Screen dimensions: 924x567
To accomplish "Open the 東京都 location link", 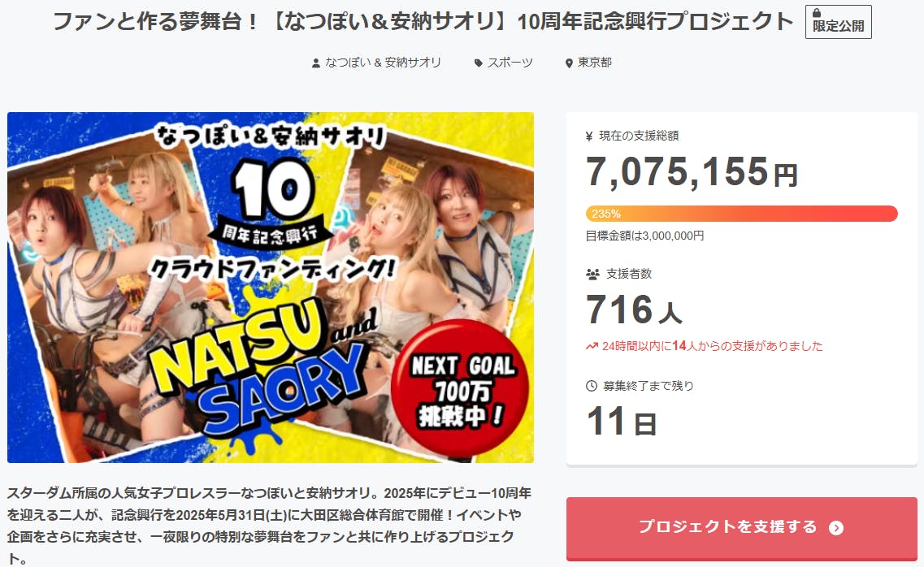I will coord(595,63).
